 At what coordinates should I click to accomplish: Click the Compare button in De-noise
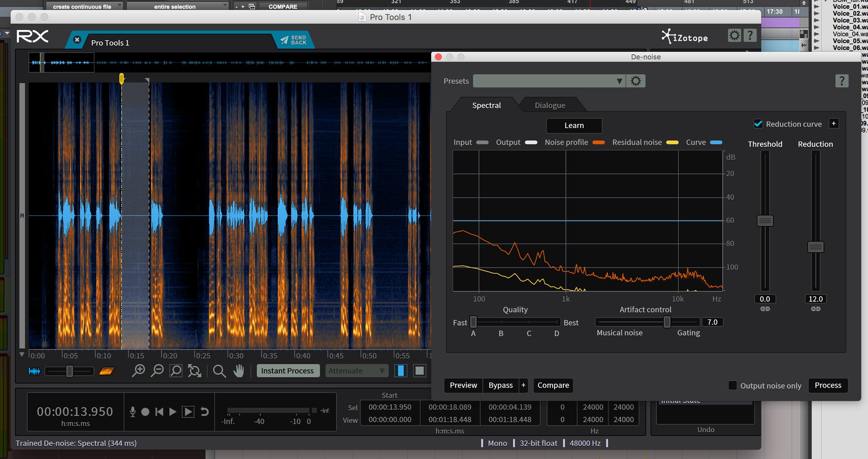[553, 385]
